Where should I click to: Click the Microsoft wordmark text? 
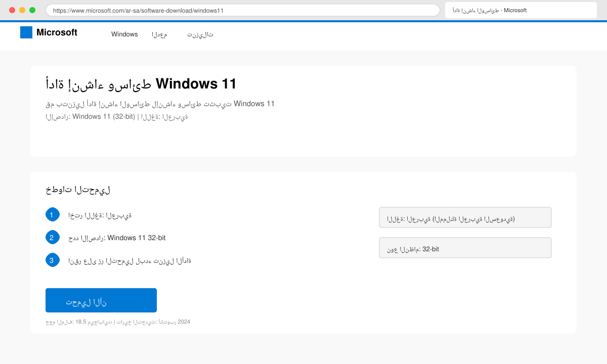pos(57,32)
